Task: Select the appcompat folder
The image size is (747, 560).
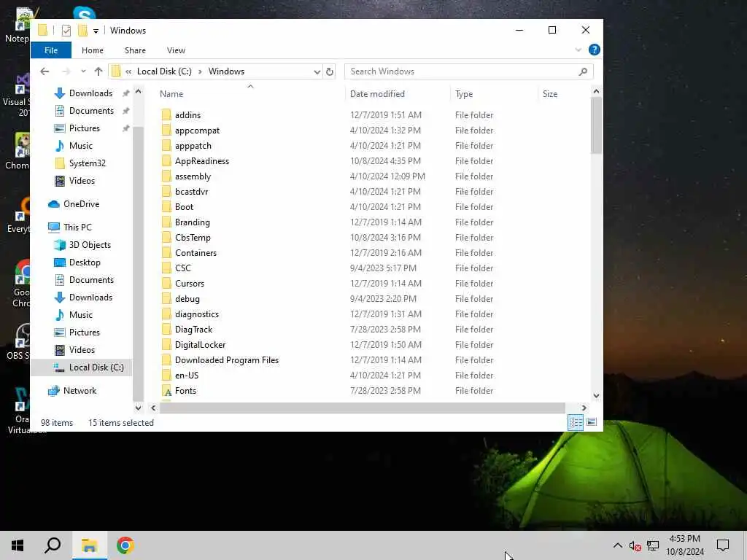Action: click(x=197, y=130)
